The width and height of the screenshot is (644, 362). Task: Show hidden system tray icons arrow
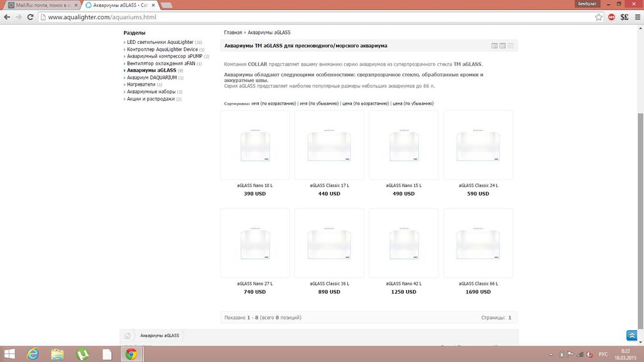point(552,354)
